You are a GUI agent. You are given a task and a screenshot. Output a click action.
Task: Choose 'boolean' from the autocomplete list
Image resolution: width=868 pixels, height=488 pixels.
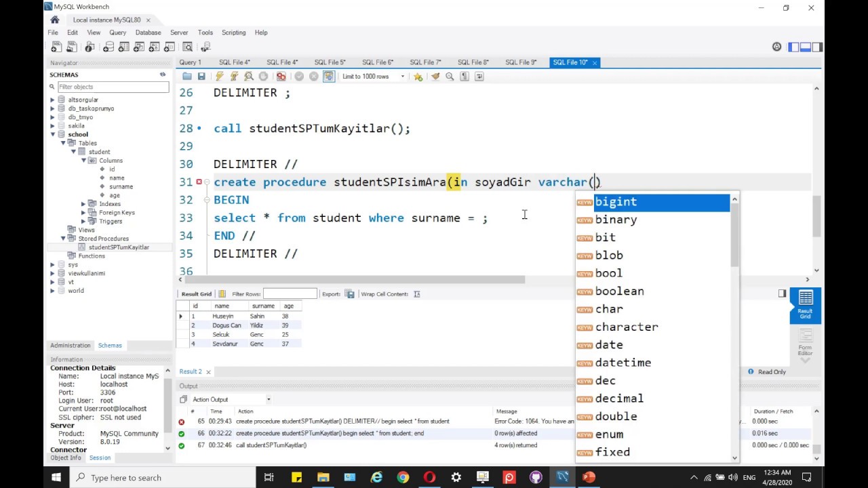[619, 291]
